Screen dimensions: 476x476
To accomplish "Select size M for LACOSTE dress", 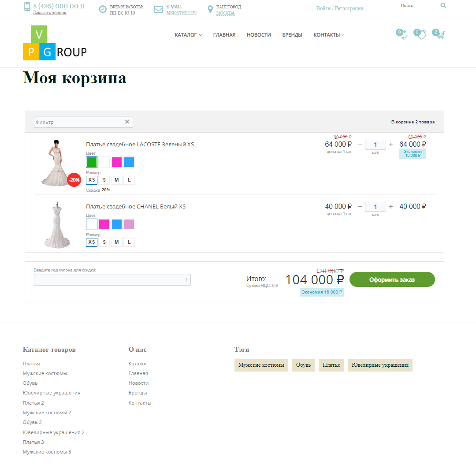I will point(116,180).
